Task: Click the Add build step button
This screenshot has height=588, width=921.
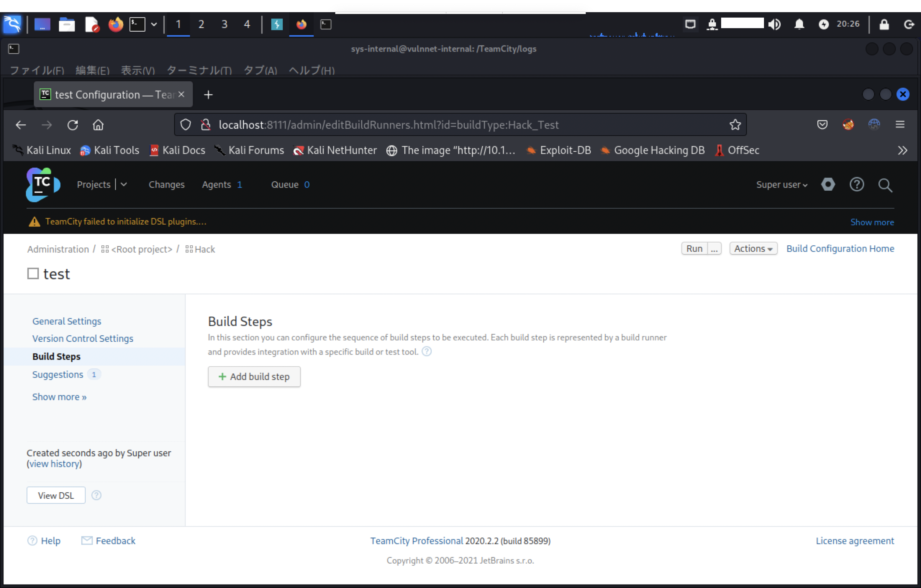Action: (x=254, y=377)
